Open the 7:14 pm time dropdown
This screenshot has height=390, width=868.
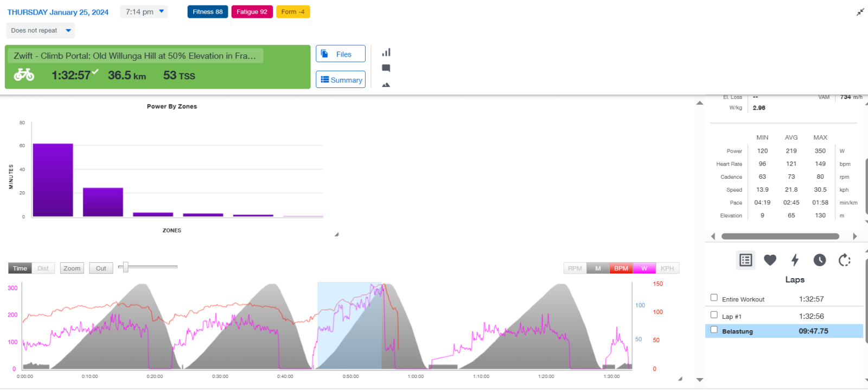[x=144, y=12]
